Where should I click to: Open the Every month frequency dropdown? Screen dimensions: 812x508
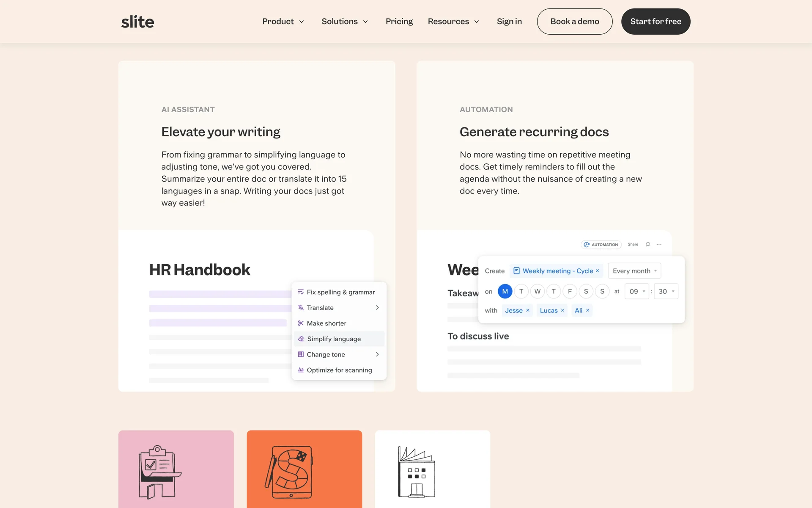pyautogui.click(x=634, y=271)
